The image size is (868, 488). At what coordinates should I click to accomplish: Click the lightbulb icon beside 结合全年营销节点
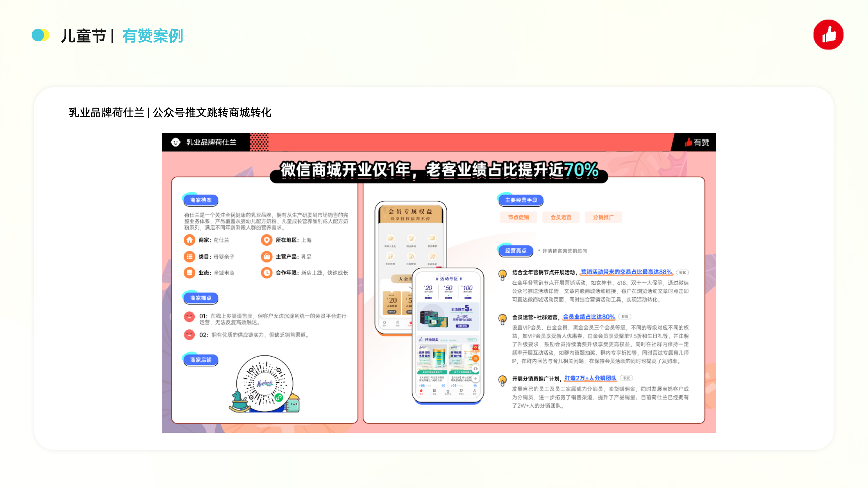pos(502,275)
